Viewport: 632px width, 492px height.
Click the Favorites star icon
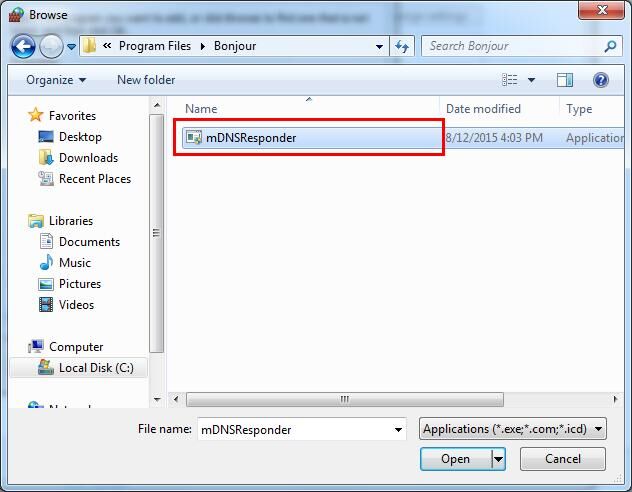pos(35,115)
